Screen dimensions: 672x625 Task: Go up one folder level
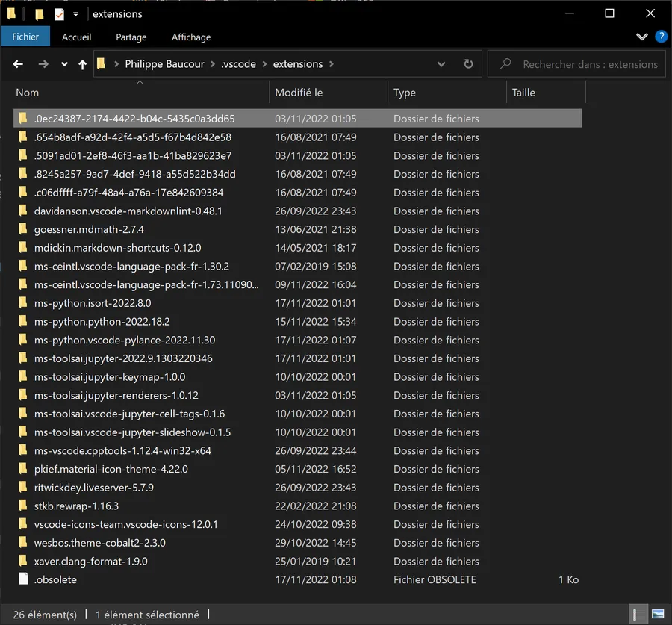tap(82, 65)
